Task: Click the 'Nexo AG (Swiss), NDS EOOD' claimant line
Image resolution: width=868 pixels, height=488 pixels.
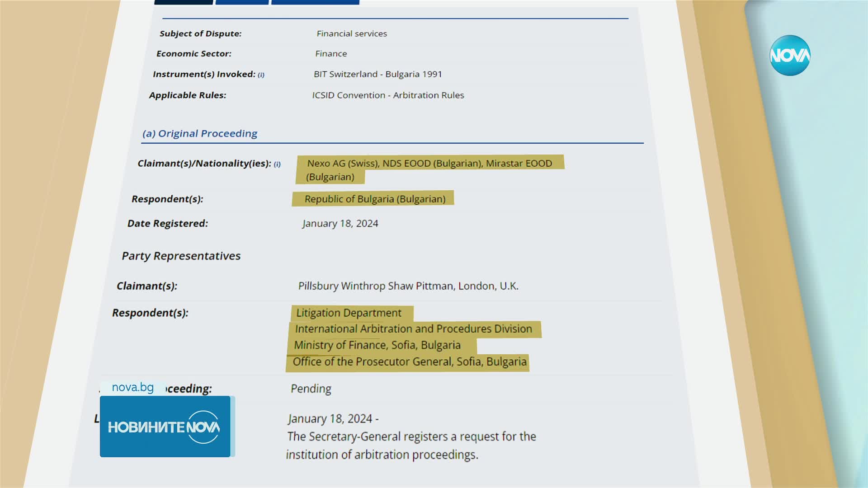Action: point(429,163)
